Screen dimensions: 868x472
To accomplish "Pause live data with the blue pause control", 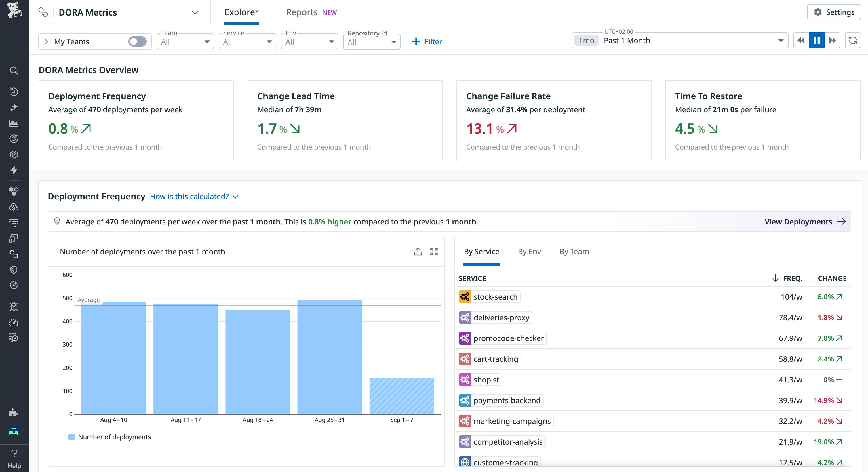I will (816, 40).
